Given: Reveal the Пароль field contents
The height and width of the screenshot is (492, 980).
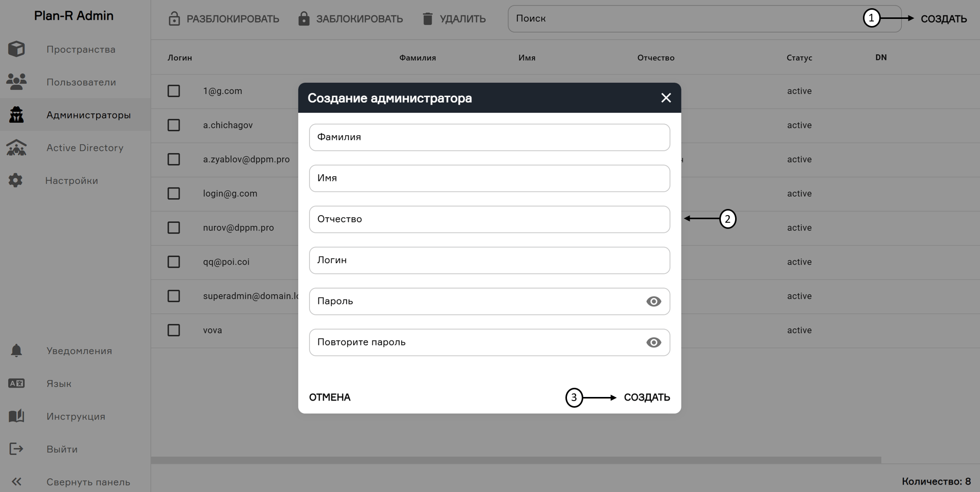Looking at the screenshot, I should [653, 301].
